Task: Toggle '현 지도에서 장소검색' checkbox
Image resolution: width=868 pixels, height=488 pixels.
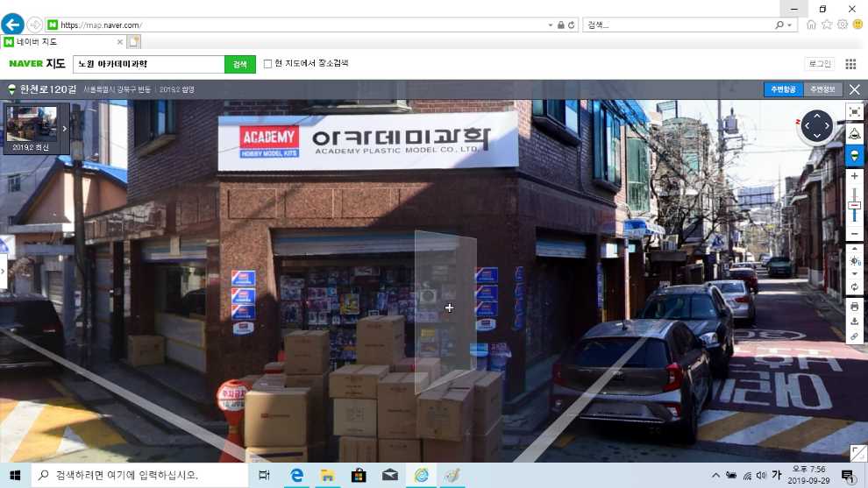Action: (x=268, y=64)
